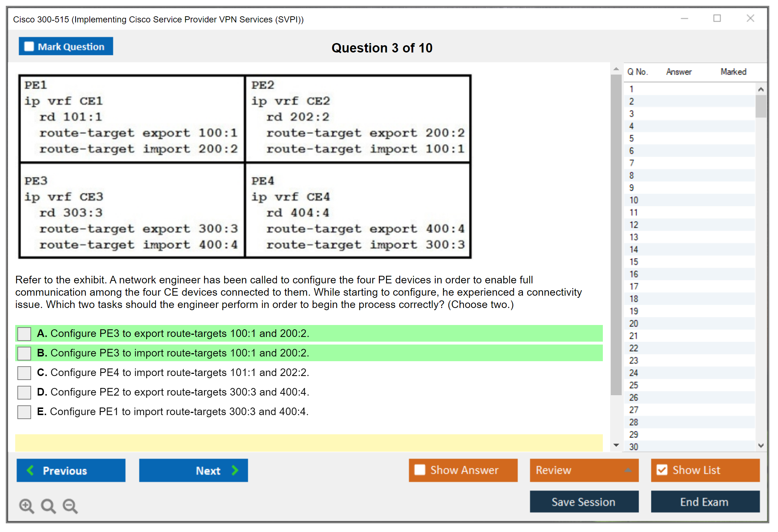Click the End Exam button
Viewport: 778px width, 532px height.
tap(705, 502)
